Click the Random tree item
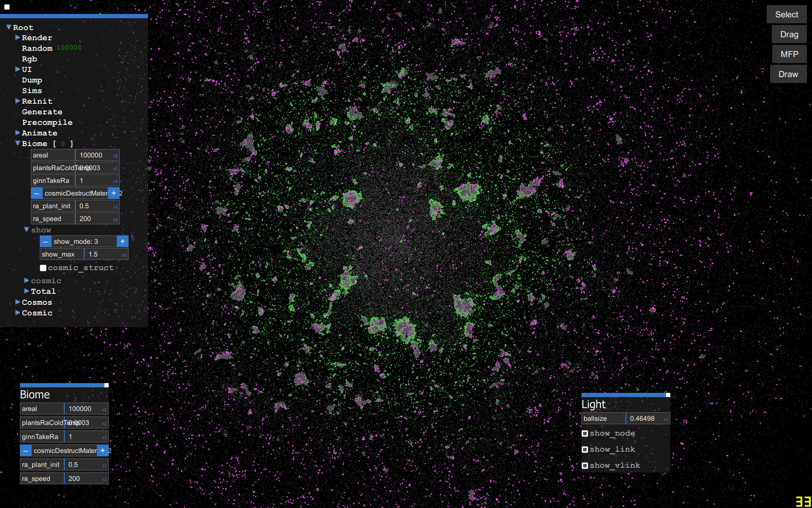812x508 pixels. [37, 48]
